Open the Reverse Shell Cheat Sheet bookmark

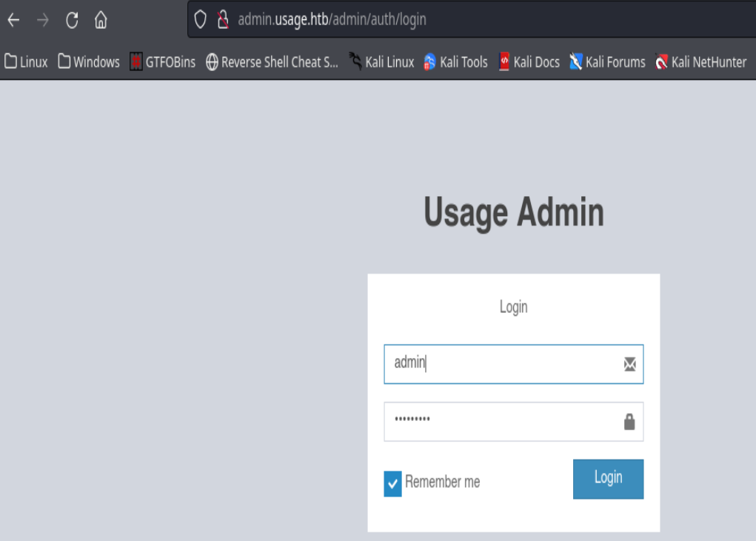(x=274, y=62)
